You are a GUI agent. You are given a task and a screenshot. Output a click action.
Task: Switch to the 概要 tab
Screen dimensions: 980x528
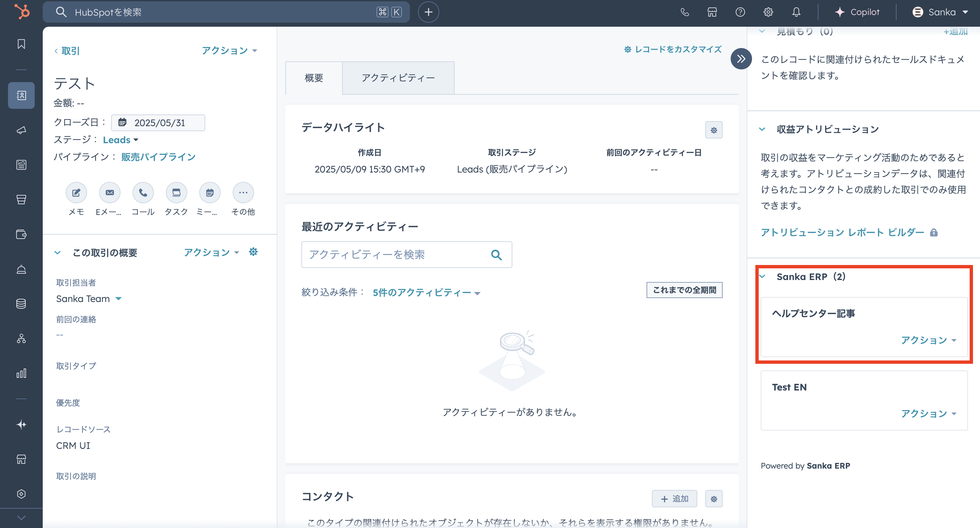coord(314,78)
